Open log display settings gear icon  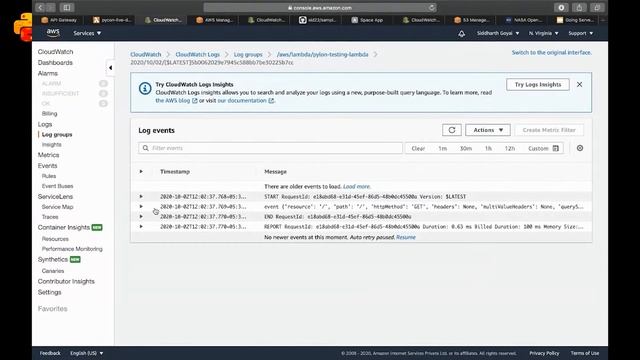tap(580, 148)
